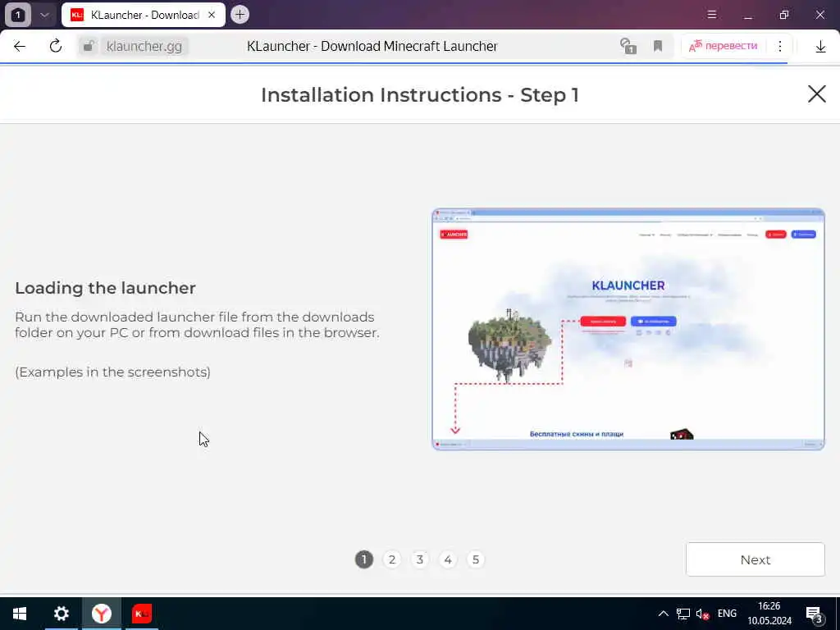Jump to step 4 of instructions
This screenshot has height=630, width=840.
tap(448, 559)
